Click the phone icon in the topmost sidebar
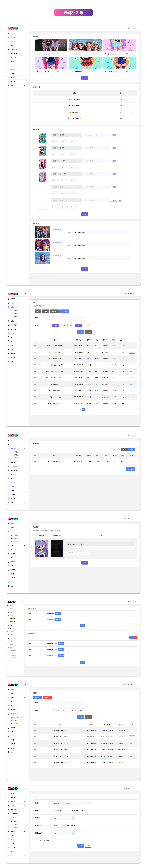 [x=9, y=73]
